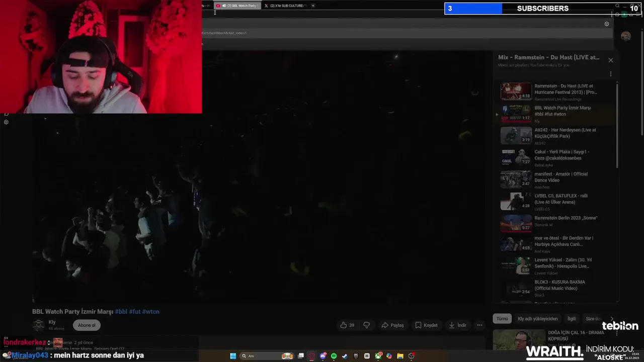
Task: Open a new browser tab with plus
Action: (x=313, y=6)
